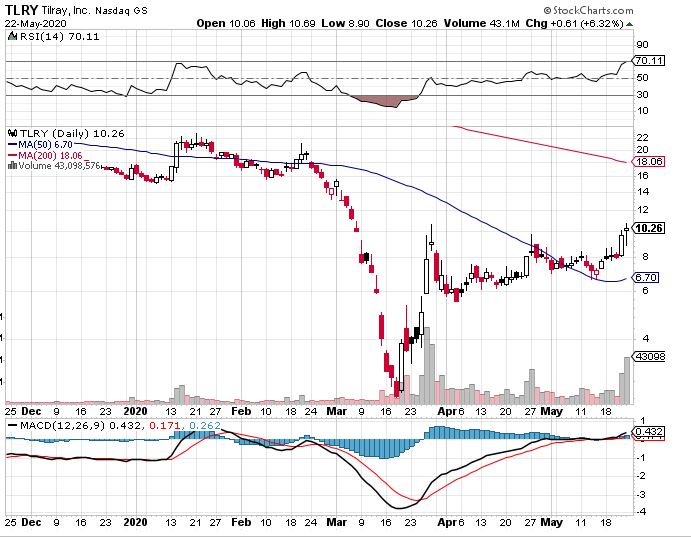
Task: Click the tallest grey volume bar in late March
Action: tap(427, 366)
